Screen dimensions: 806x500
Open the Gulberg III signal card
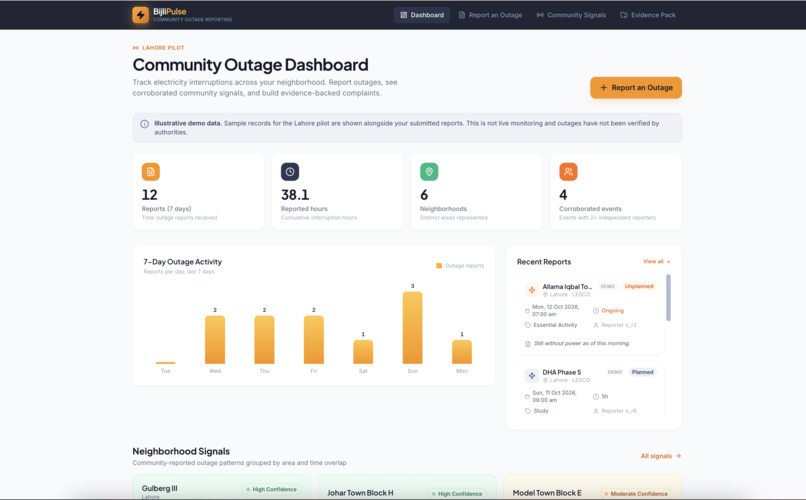point(222,487)
